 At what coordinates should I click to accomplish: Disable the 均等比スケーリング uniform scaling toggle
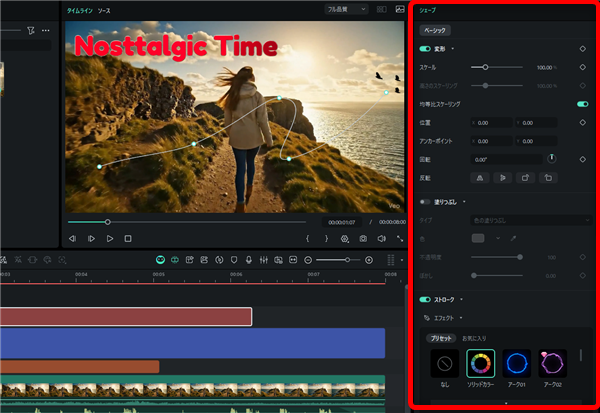[x=581, y=103]
